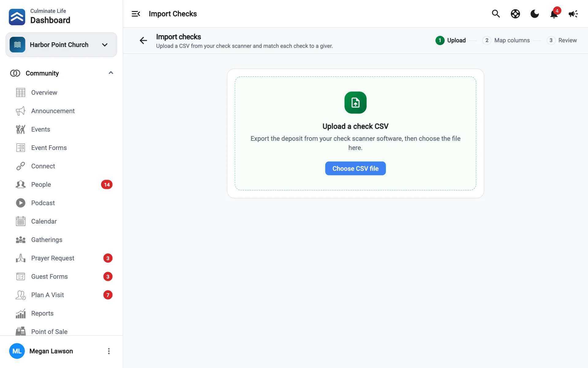The height and width of the screenshot is (368, 588).
Task: Click the Culminate Life logo icon
Action: tap(17, 17)
